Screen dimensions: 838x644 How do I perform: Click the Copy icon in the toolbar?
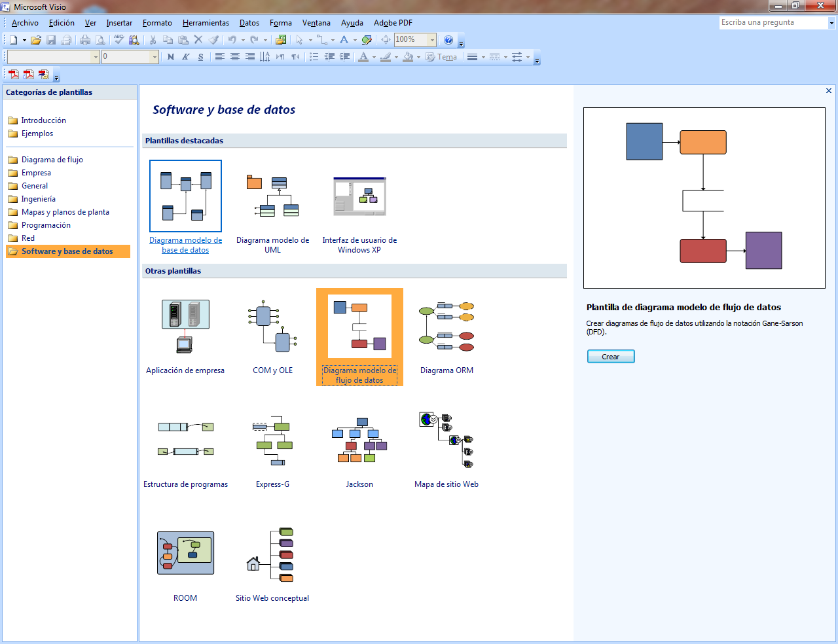168,40
